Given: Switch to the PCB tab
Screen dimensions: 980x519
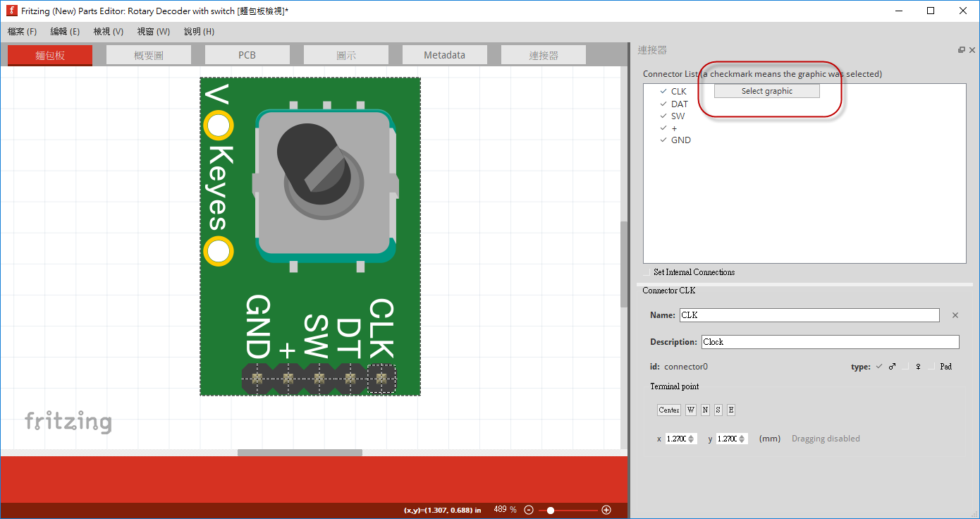Looking at the screenshot, I should [x=247, y=54].
